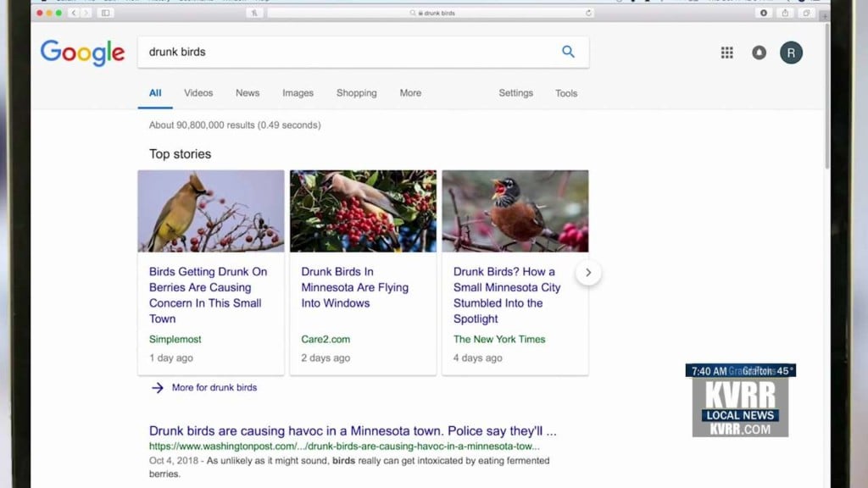
Task: Click the Simplemost source label
Action: pyautogui.click(x=175, y=339)
